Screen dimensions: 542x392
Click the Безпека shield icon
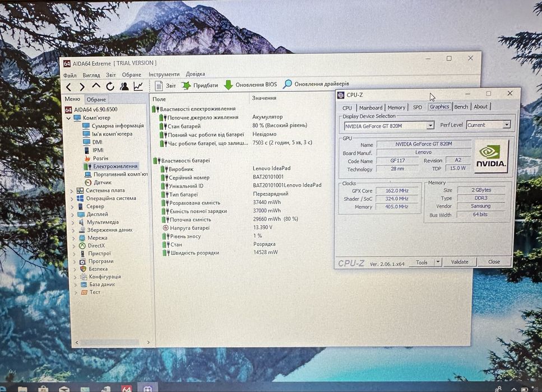pyautogui.click(x=83, y=269)
